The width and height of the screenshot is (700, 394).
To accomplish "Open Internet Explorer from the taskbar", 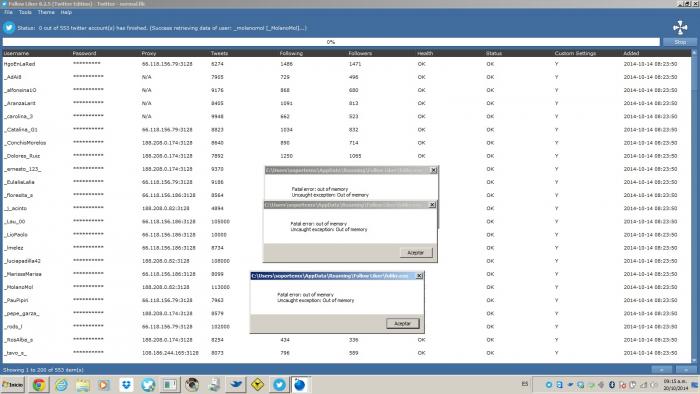I will click(62, 384).
